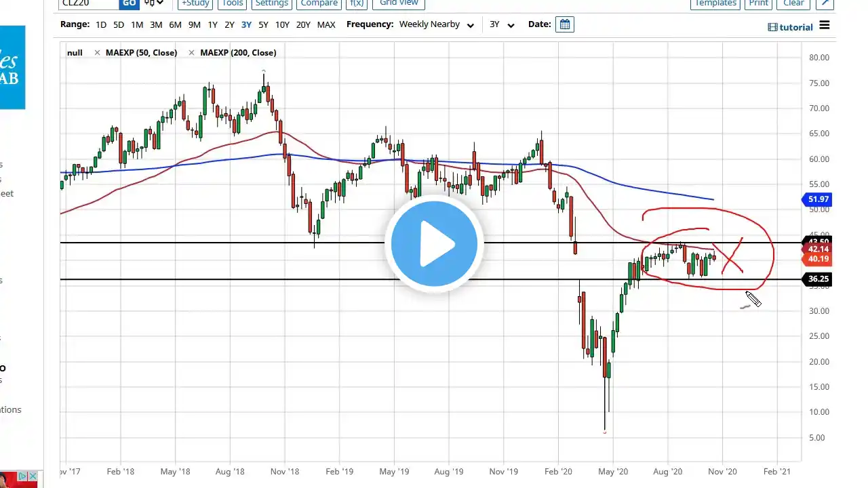Screen dimensions: 868x488
Task: Set range to 10Y
Action: (282, 24)
